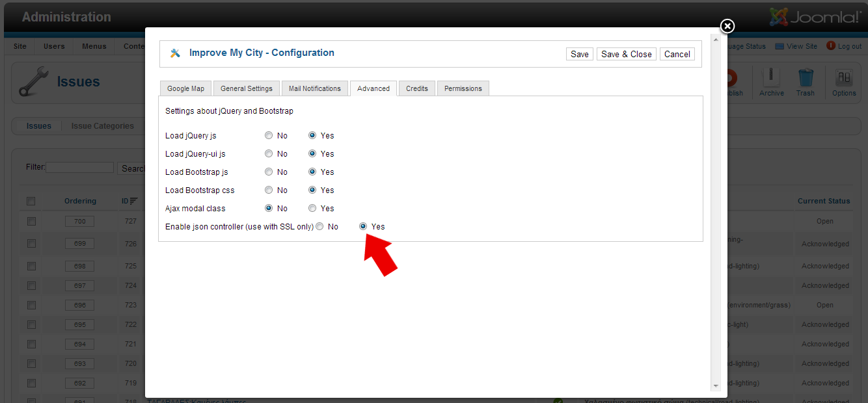This screenshot has height=403, width=868.
Task: Open the Google Map tab
Action: (x=185, y=88)
